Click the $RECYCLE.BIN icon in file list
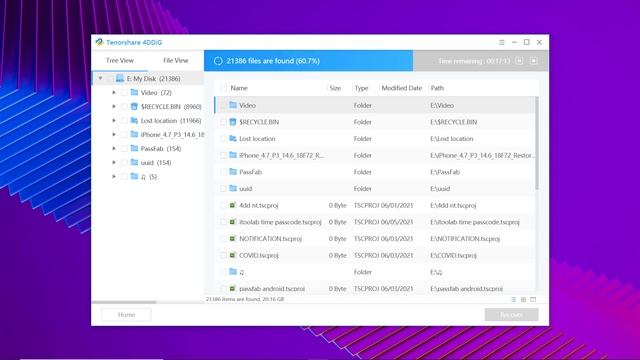The image size is (640, 360). coord(233,122)
